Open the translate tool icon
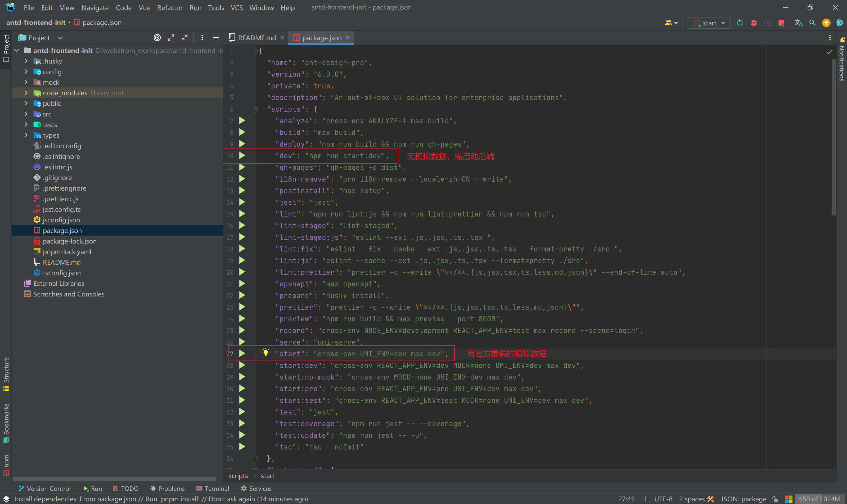 (x=799, y=23)
